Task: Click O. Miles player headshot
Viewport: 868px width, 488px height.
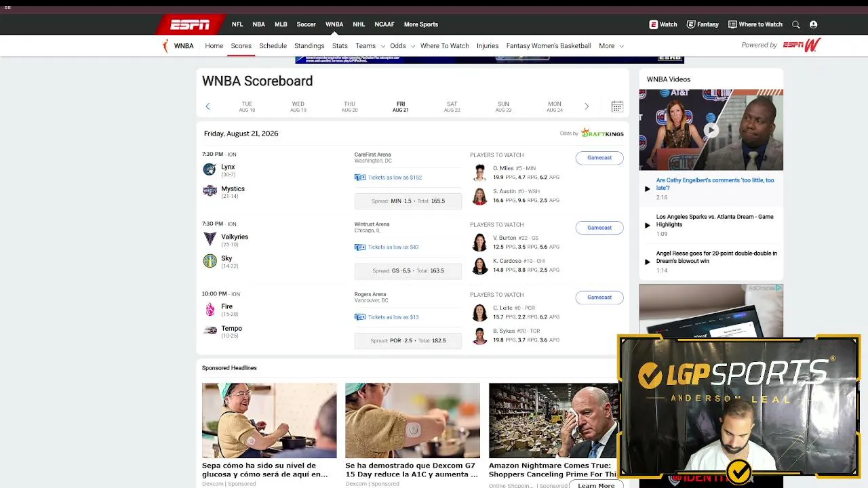Action: (x=479, y=173)
